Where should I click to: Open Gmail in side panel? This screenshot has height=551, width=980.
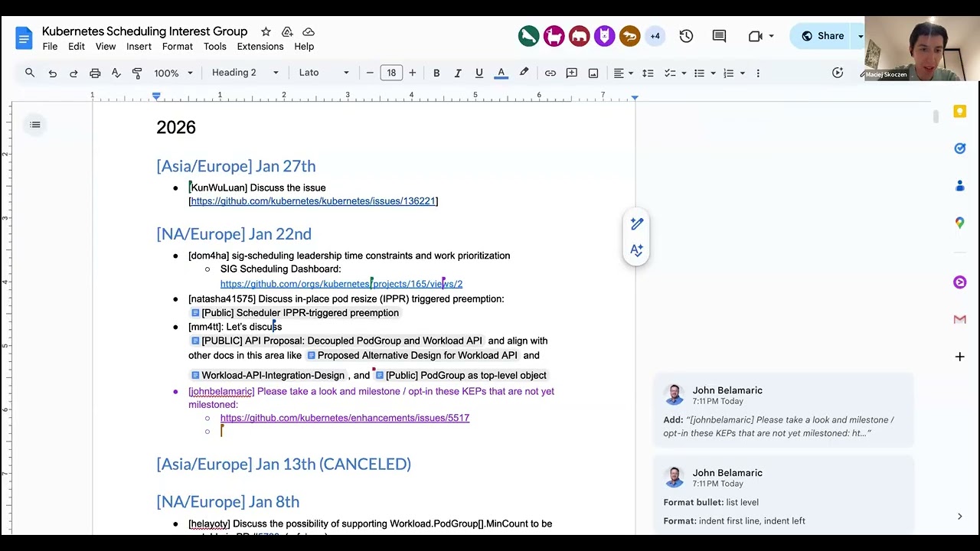[x=959, y=320]
